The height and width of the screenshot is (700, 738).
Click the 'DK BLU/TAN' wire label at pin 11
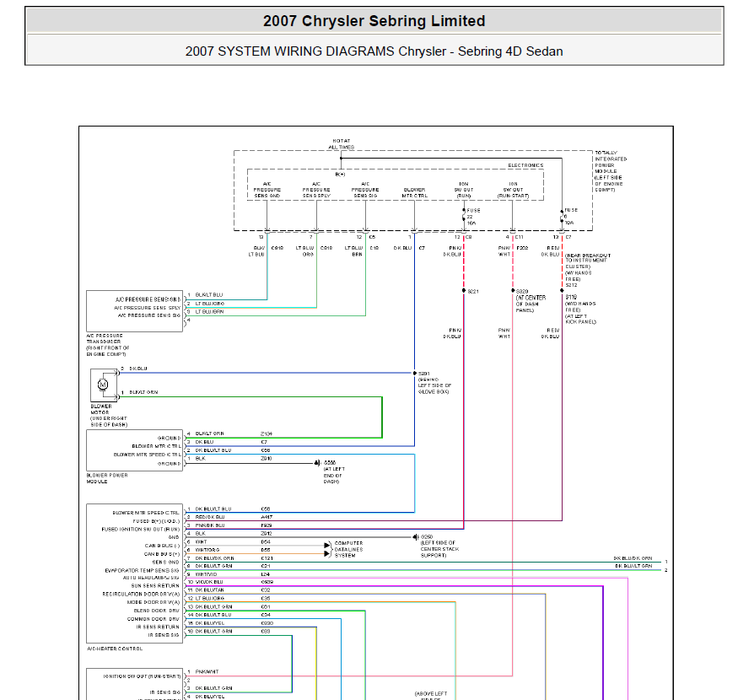point(209,590)
